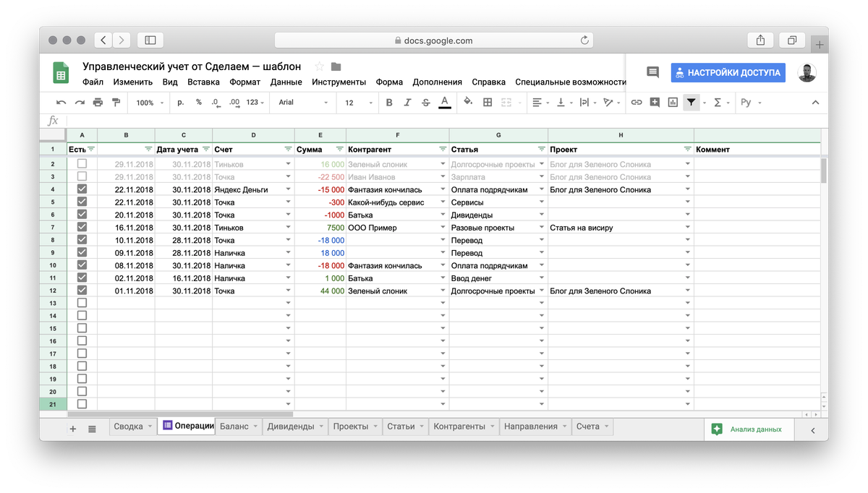Open filter dropdown on Счет header
The image size is (868, 493).
coord(287,149)
